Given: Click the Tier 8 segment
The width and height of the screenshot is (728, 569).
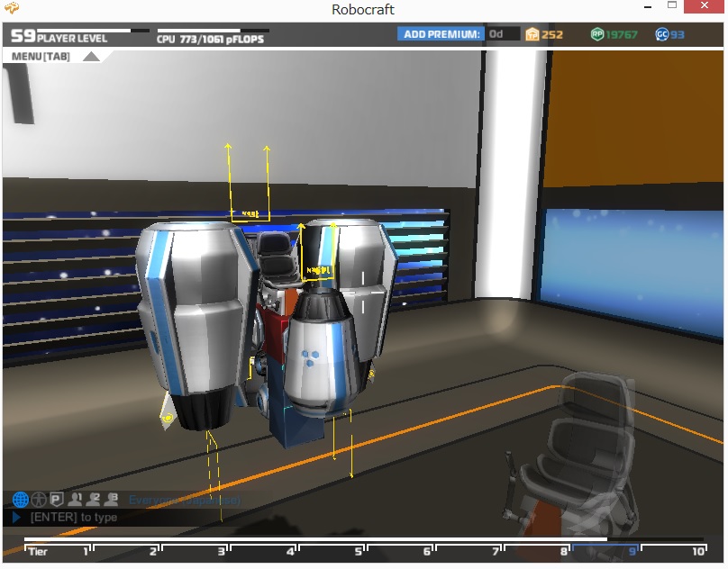Looking at the screenshot, I should coord(537,551).
